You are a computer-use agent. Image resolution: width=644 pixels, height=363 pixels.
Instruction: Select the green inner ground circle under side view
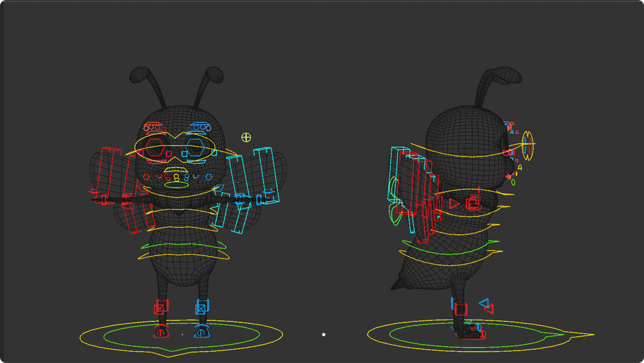pyautogui.click(x=476, y=335)
